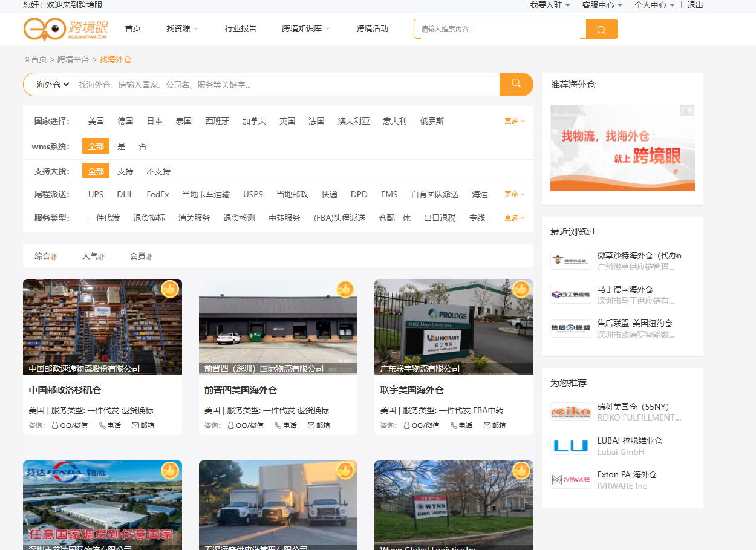
Task: Expand 更多 in 国家选择 row
Action: tap(514, 121)
